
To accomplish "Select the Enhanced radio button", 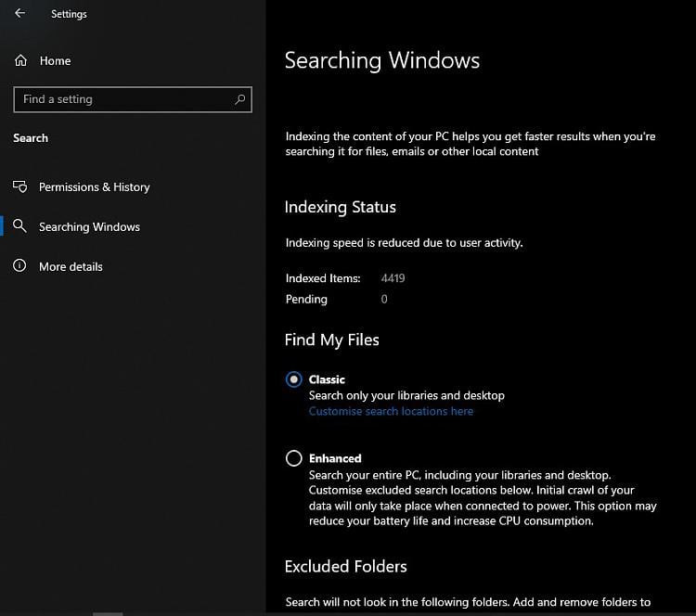I will coord(294,458).
